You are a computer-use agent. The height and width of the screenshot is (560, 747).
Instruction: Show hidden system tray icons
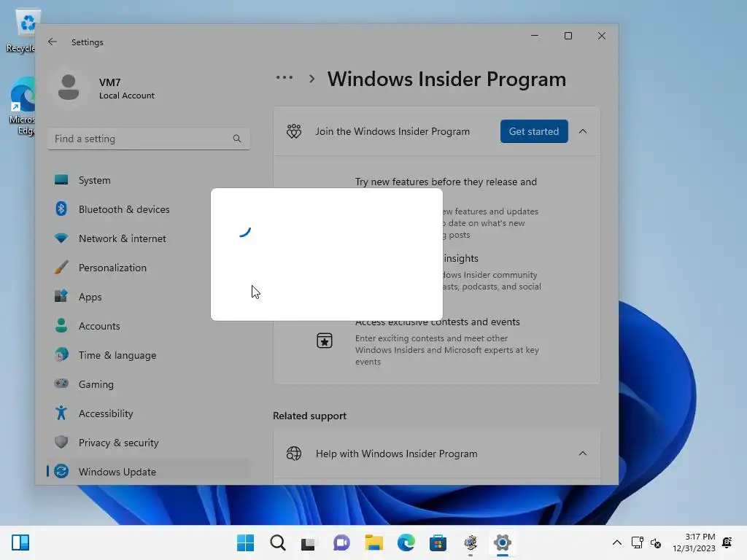click(617, 542)
